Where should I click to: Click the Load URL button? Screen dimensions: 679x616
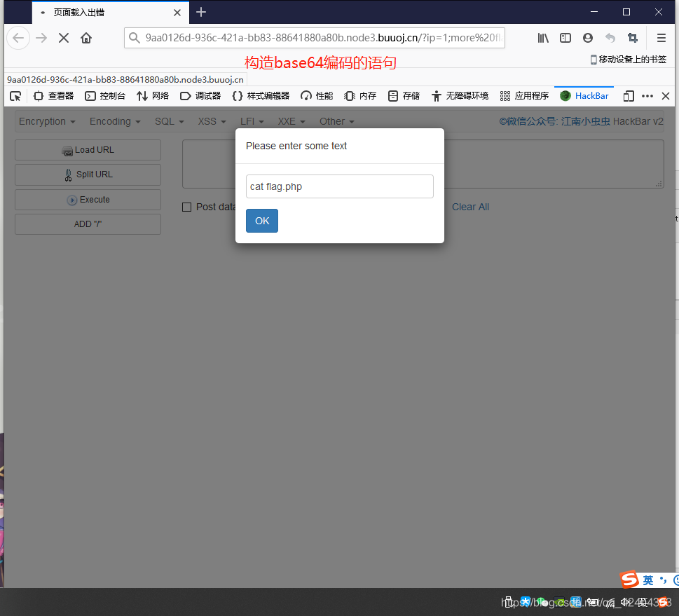tap(88, 150)
